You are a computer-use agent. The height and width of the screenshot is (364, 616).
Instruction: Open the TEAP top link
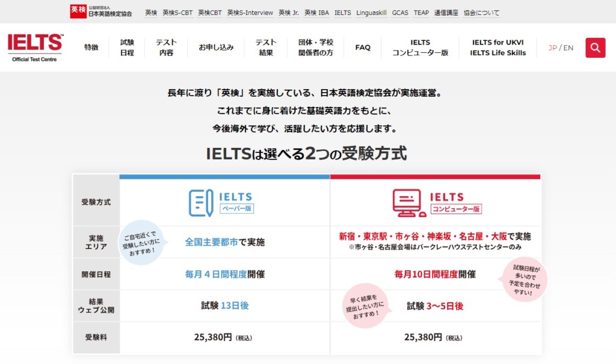(421, 13)
